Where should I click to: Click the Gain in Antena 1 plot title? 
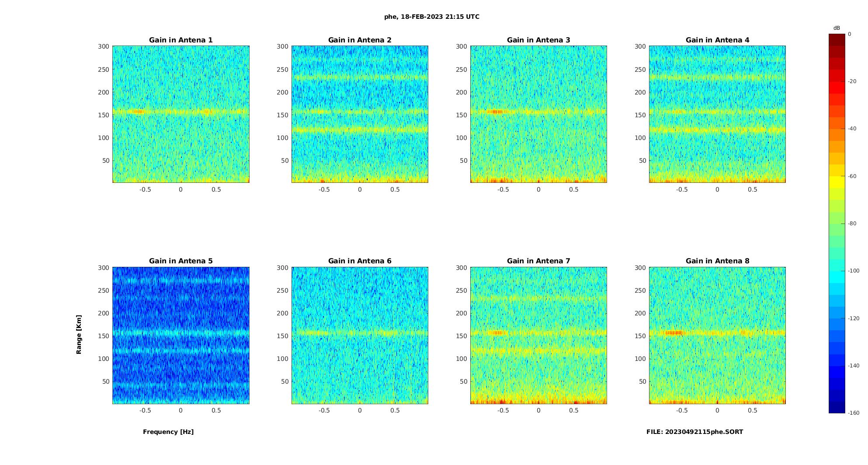[181, 40]
